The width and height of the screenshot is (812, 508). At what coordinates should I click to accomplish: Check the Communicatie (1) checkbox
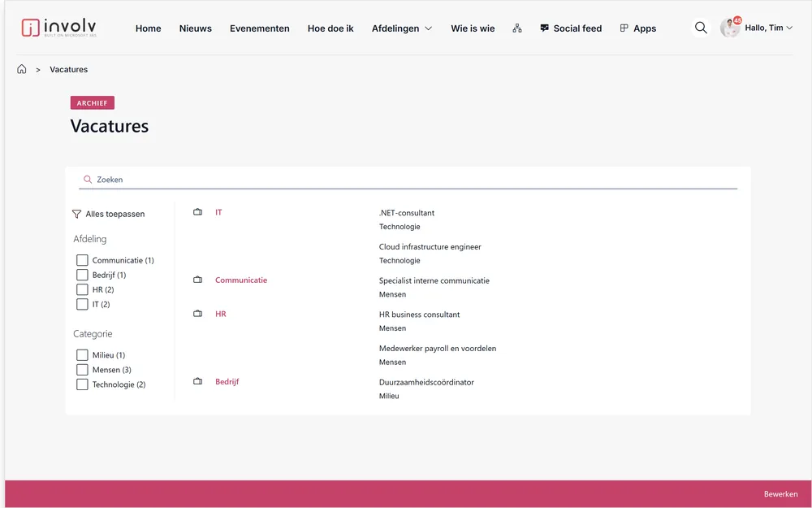(x=82, y=260)
